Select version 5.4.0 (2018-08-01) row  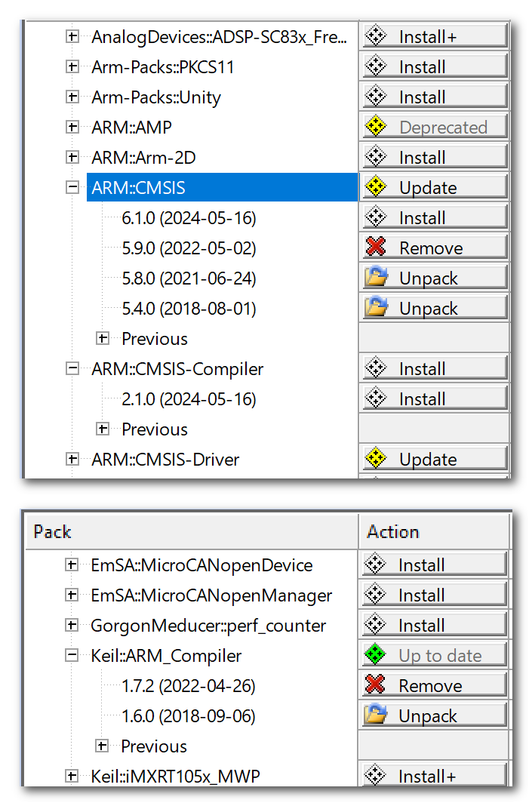(x=189, y=309)
